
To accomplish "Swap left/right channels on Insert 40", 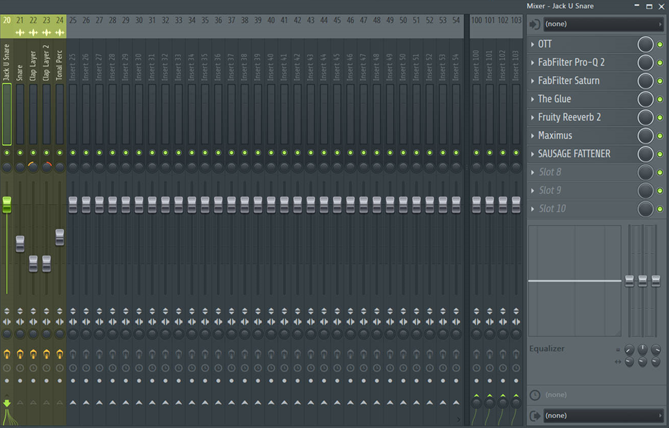I will (271, 322).
